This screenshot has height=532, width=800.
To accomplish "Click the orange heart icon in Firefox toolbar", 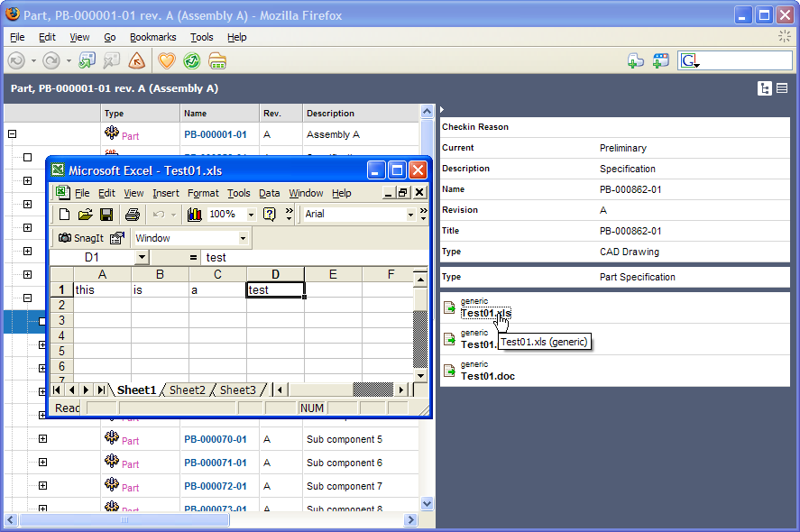I will tap(166, 60).
